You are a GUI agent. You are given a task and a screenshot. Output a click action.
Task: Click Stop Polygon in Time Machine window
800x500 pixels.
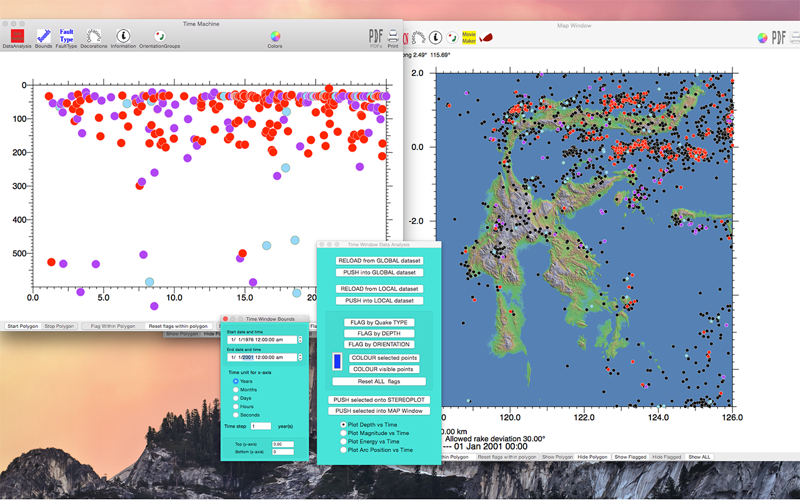59,326
